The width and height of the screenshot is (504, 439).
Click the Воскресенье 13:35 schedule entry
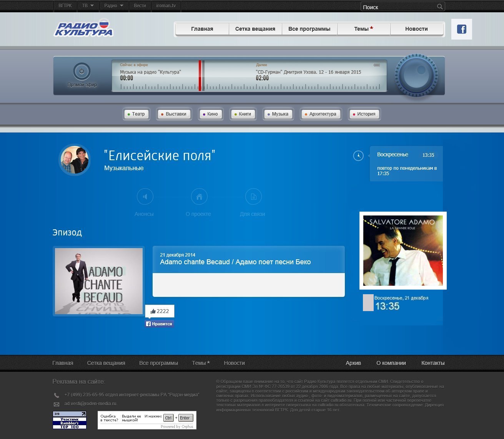coord(406,155)
